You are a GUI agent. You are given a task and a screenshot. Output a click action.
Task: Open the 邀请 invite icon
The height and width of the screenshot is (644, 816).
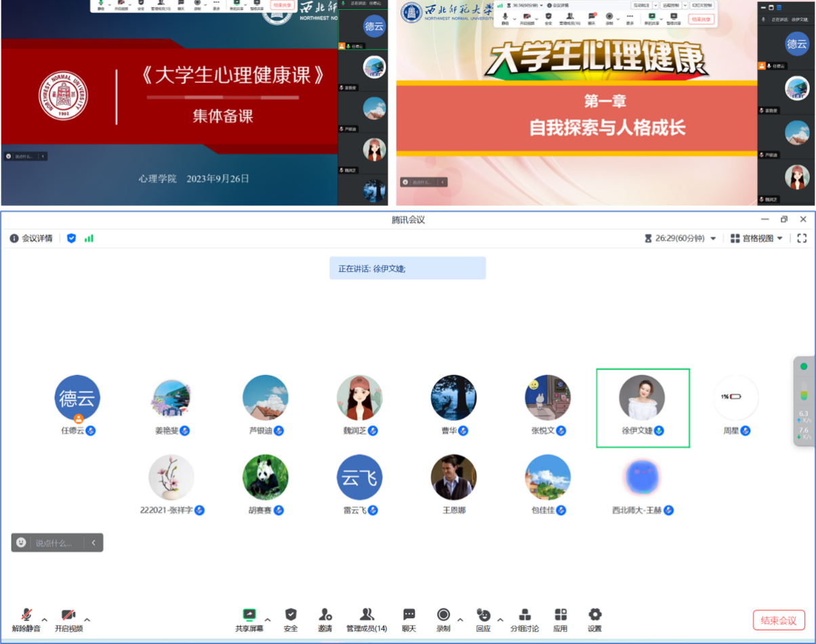pos(325,616)
